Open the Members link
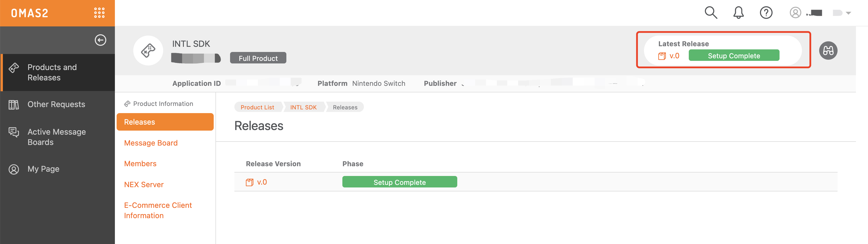 coord(140,164)
